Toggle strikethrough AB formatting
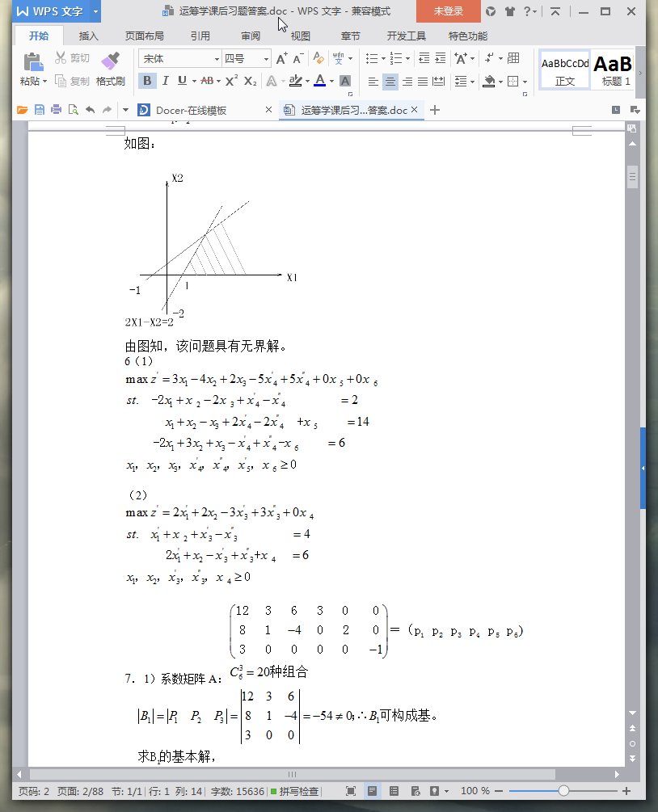658x812 pixels. tap(207, 81)
